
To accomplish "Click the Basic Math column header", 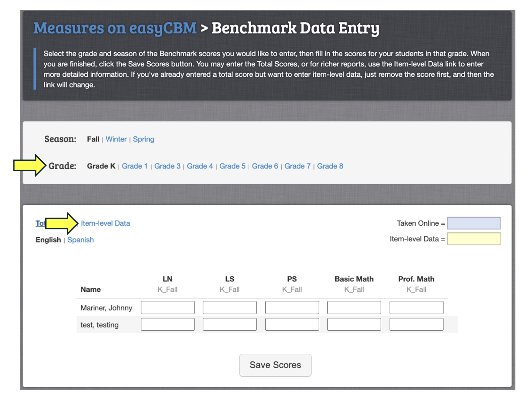I will pos(354,279).
